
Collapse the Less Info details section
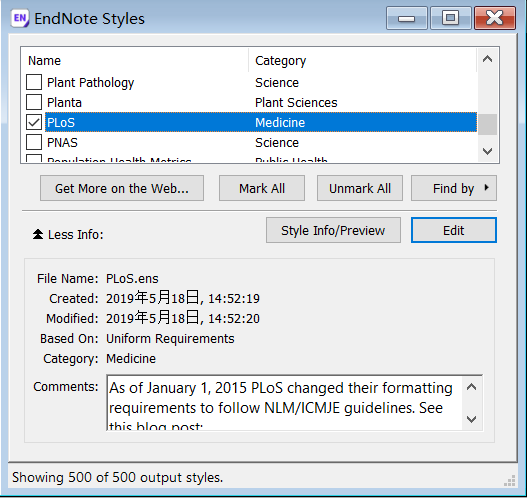coord(68,234)
